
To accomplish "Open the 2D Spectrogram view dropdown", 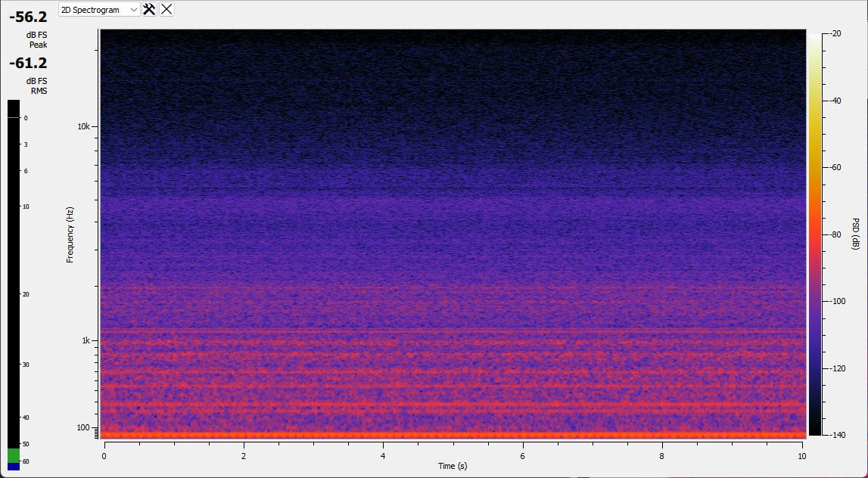I will point(99,9).
